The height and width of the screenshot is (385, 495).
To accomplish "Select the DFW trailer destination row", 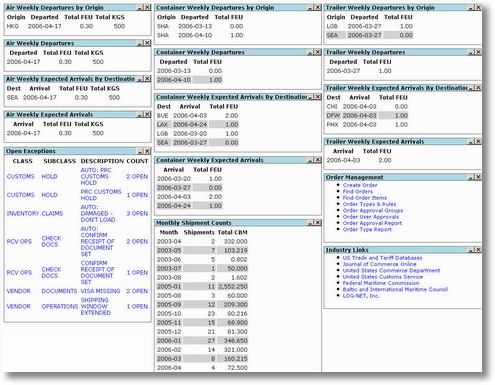I will click(367, 115).
